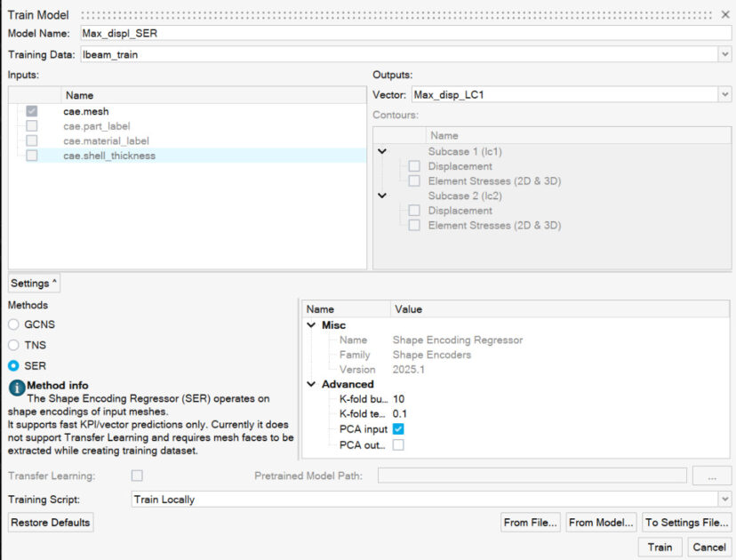The image size is (736, 560).
Task: Open the Training Data dropdown
Action: (x=724, y=55)
